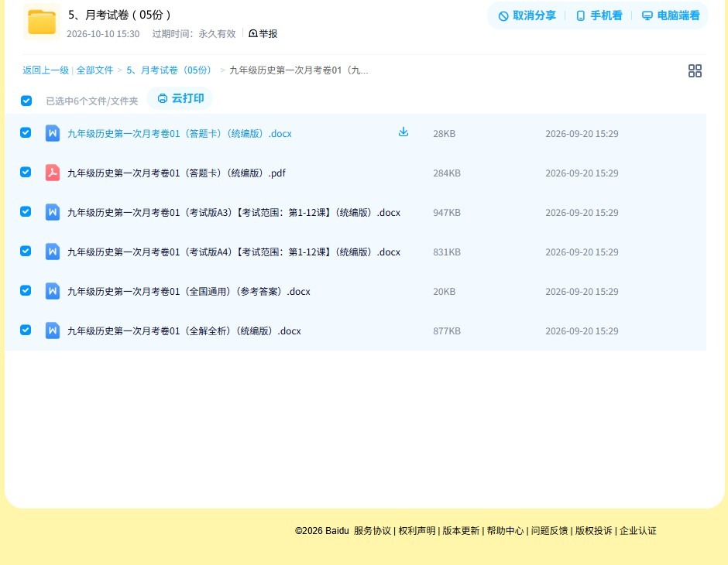Uncheck the select-all files checkbox

point(26,101)
